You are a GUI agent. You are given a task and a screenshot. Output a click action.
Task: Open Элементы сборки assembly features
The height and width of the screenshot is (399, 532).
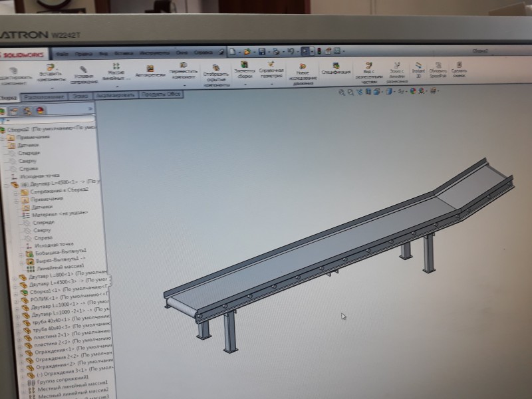pyautogui.click(x=244, y=70)
